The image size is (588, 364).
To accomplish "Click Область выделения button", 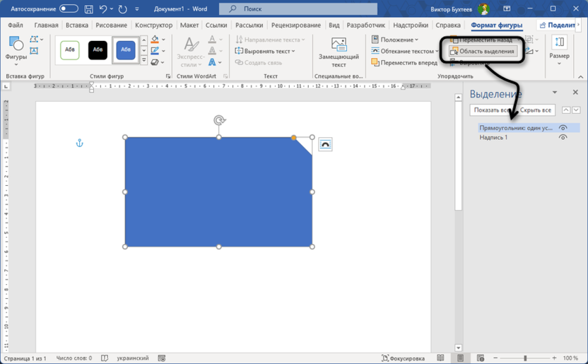I will (x=482, y=51).
